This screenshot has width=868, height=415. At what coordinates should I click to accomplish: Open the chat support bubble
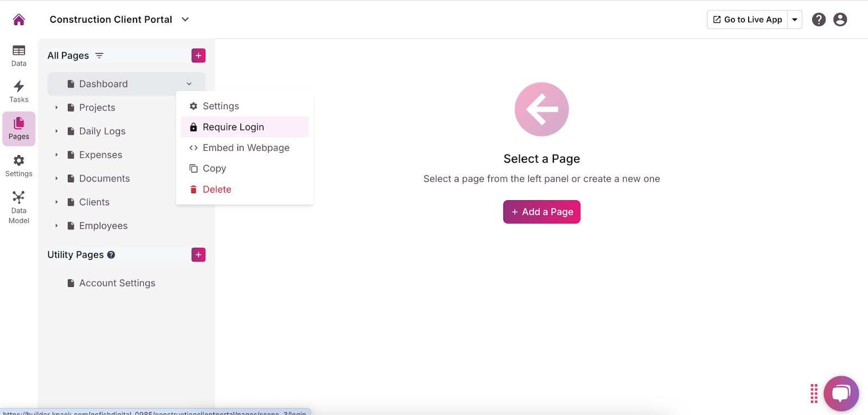[840, 393]
